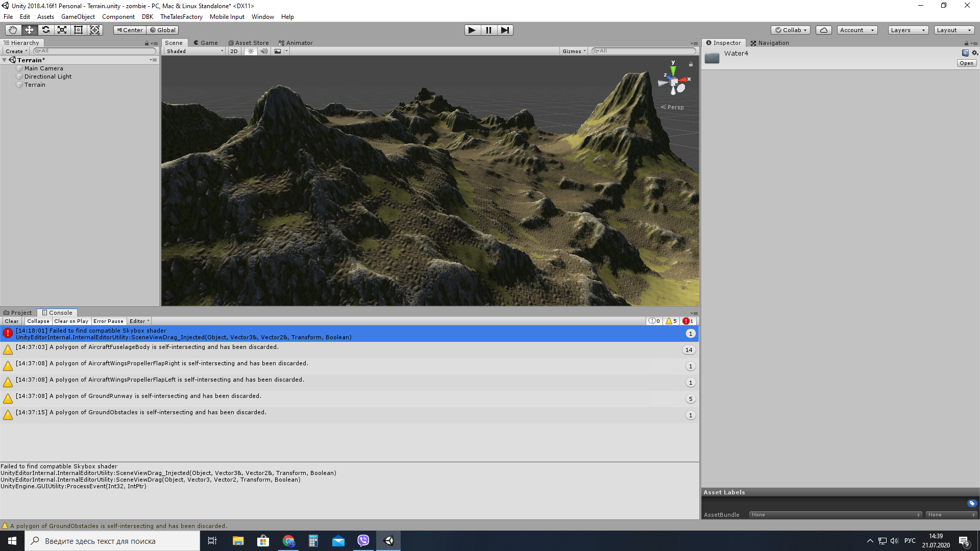This screenshot has width=980, height=551.
Task: Toggle scene effects image icon
Action: click(x=278, y=51)
